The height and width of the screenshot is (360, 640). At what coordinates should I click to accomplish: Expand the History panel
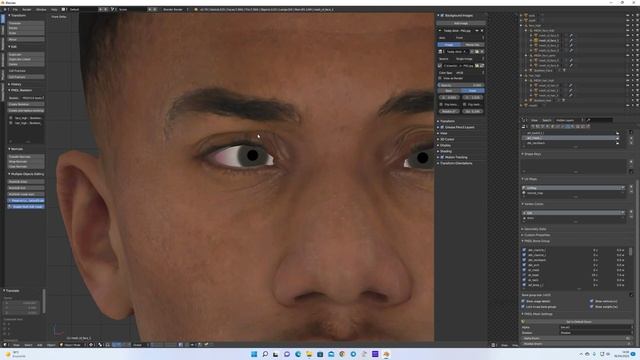(15, 84)
